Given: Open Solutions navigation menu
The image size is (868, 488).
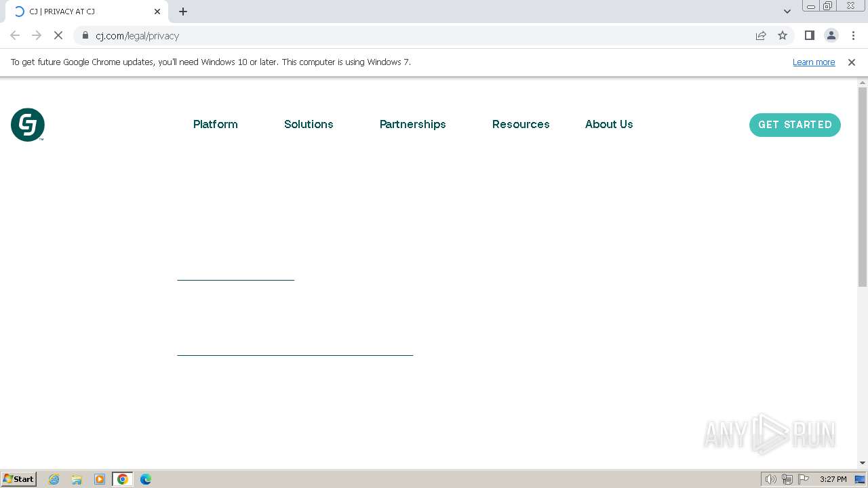Looking at the screenshot, I should pyautogui.click(x=309, y=124).
